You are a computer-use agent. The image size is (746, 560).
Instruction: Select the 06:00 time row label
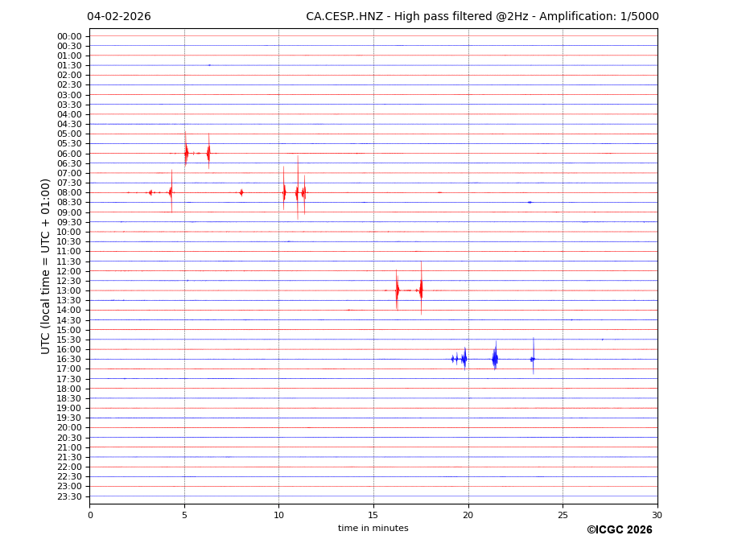69,154
